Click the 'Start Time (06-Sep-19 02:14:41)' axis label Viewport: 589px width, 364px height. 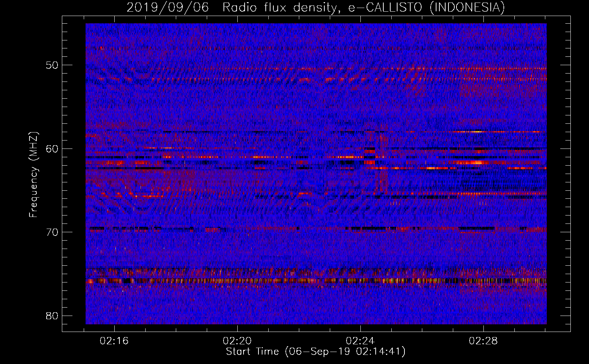coord(316,352)
